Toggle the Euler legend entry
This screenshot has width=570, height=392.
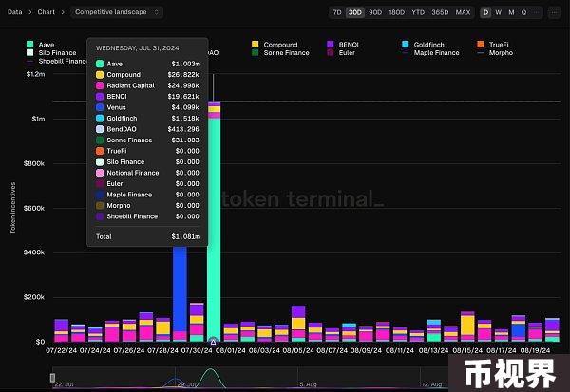341,53
